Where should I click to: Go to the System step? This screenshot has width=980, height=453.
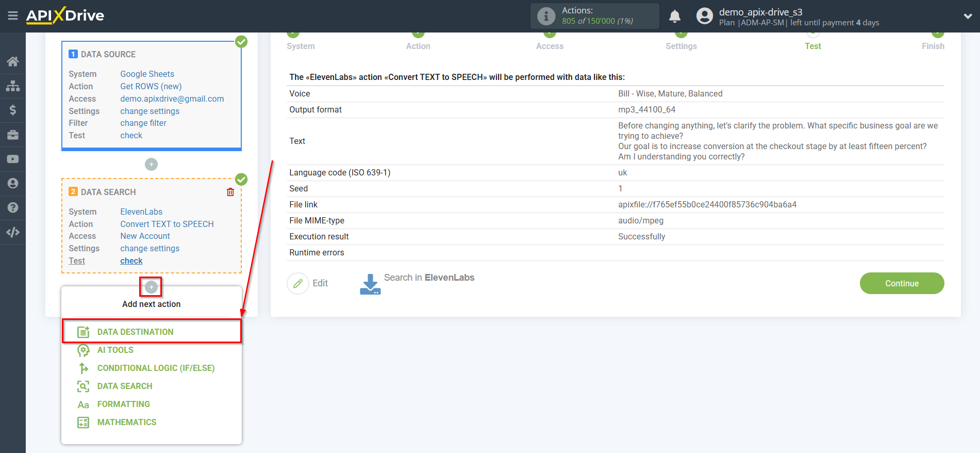pyautogui.click(x=301, y=46)
